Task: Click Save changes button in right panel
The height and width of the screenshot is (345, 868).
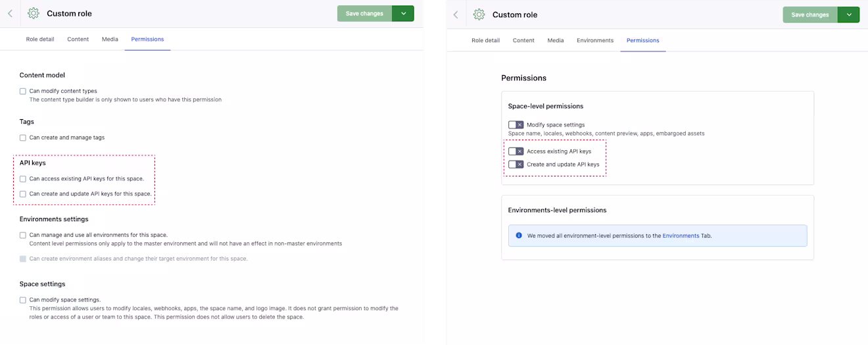Action: tap(810, 14)
